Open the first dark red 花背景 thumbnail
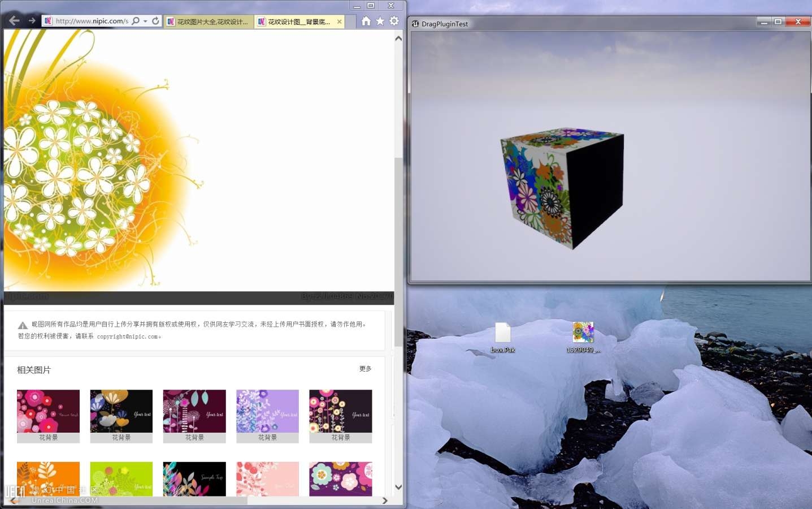 (x=48, y=411)
